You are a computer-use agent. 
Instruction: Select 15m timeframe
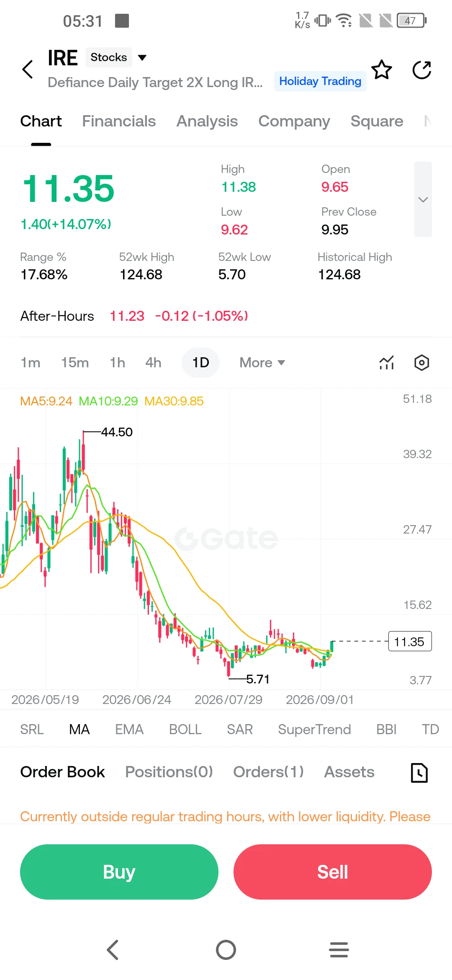(x=75, y=363)
